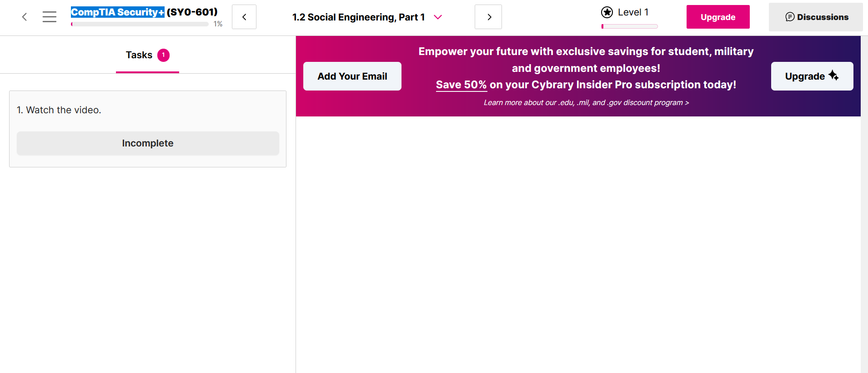Click the sparkle icon on banner Upgrade
The height and width of the screenshot is (373, 868).
[x=833, y=76]
